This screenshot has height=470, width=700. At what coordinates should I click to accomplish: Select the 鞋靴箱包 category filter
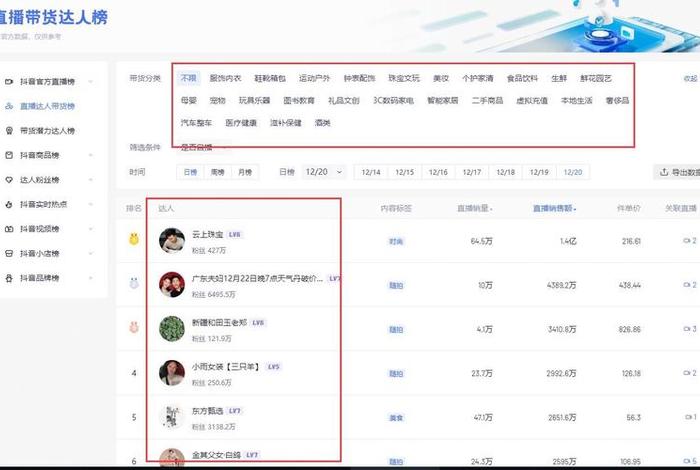pyautogui.click(x=270, y=78)
